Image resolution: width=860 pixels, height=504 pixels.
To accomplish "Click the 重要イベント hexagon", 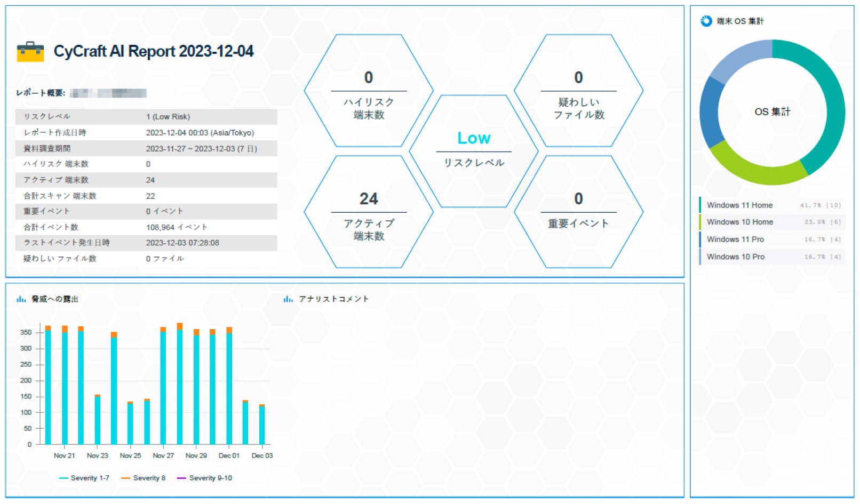I will (578, 212).
